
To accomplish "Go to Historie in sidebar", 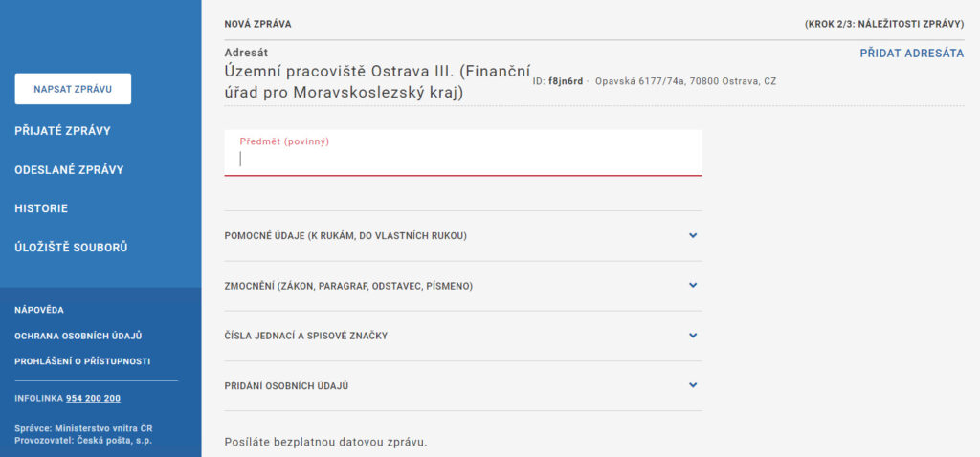I will 41,208.
